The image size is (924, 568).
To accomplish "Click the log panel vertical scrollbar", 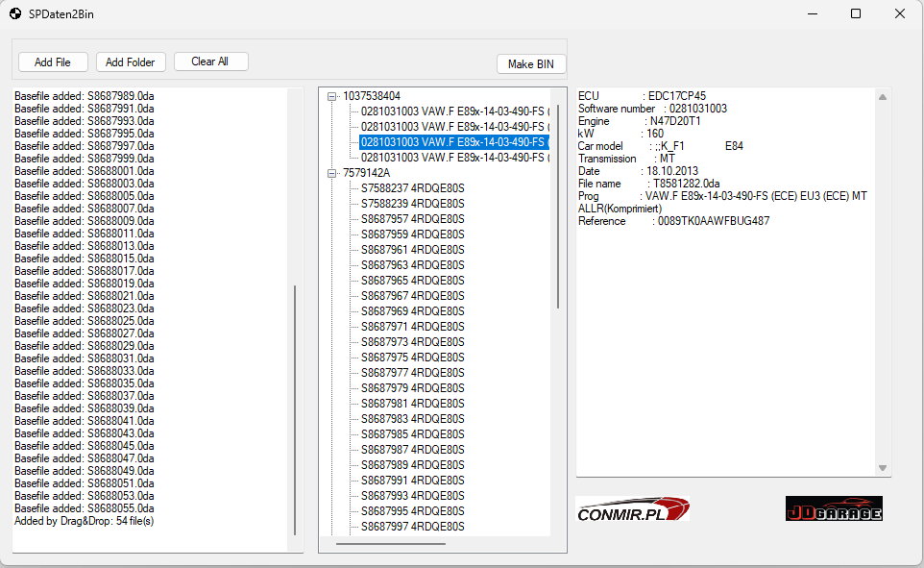I will click(x=295, y=410).
